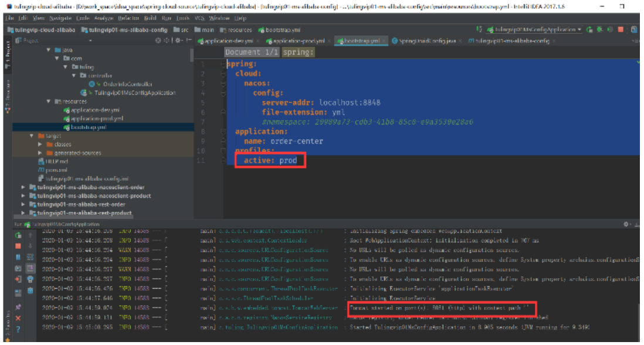Click Build project icon in toolbar
Viewport: 644px width, 345px height.
pos(479,29)
